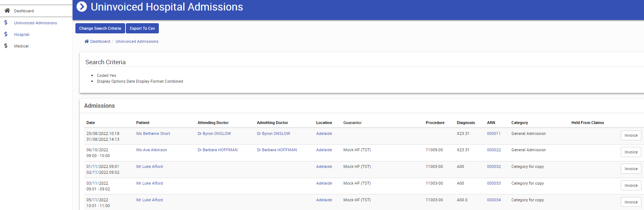The height and width of the screenshot is (210, 644).
Task: Open Dr Barbara HOFFMAN attending doctor link
Action: click(x=218, y=150)
